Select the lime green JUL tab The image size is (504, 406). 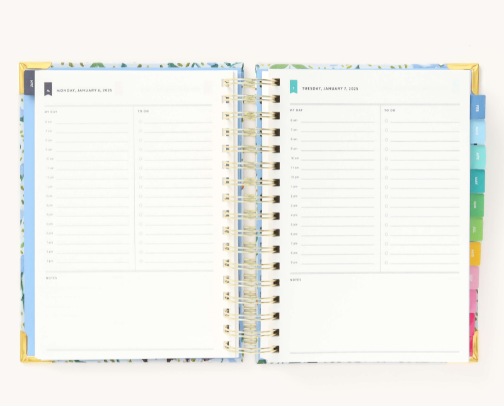(x=476, y=229)
